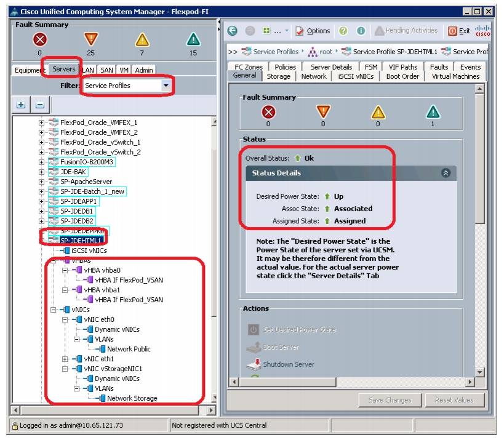Select FlexPod_Oracle_vSwitch_2 profile
The height and width of the screenshot is (445, 504).
tap(100, 152)
